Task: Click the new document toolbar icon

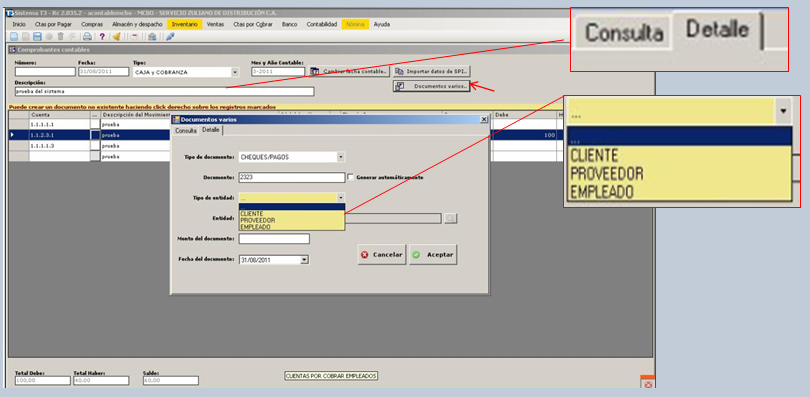Action: tap(14, 36)
